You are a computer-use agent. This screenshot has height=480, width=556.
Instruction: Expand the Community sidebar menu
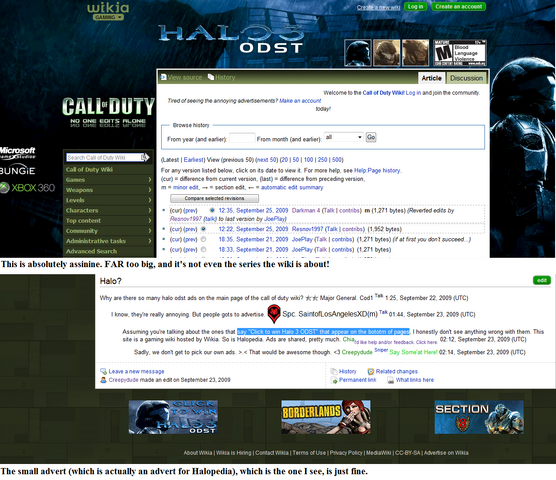click(x=109, y=231)
